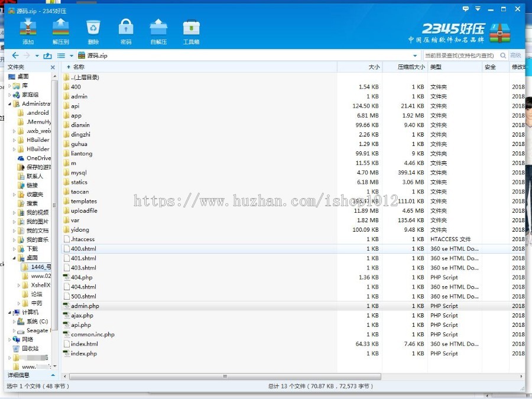Click the up-one-level folder icon
Image resolution: width=532 pixels, height=399 pixels.
(x=48, y=56)
